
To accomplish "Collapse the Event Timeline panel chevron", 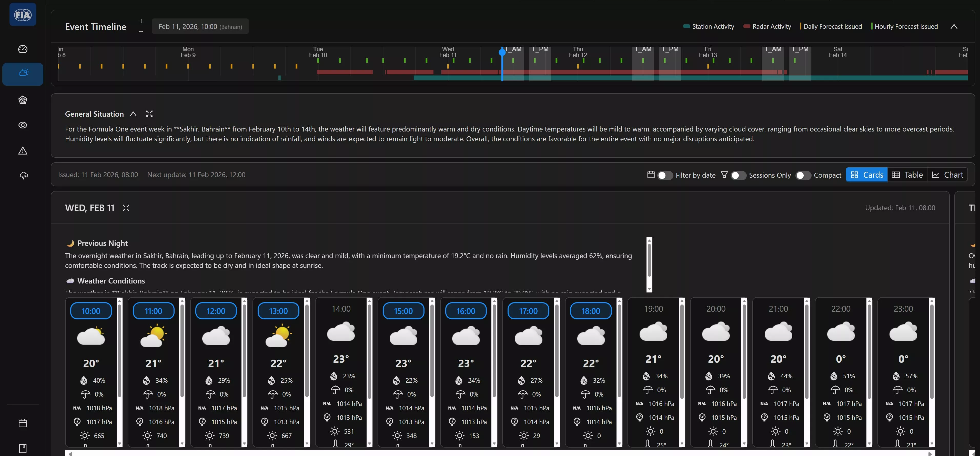I will click(x=954, y=26).
